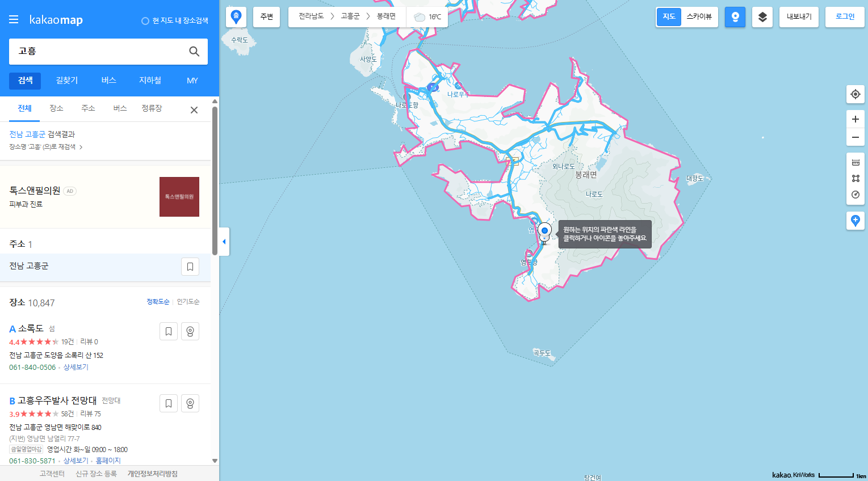This screenshot has width=868, height=481.
Task: Open 상세보기 for 소록도
Action: click(76, 368)
